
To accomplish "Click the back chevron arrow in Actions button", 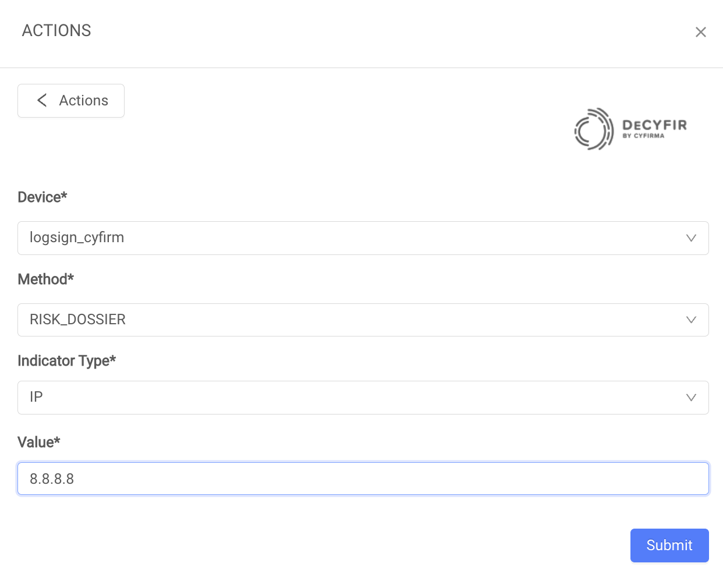I will (41, 100).
